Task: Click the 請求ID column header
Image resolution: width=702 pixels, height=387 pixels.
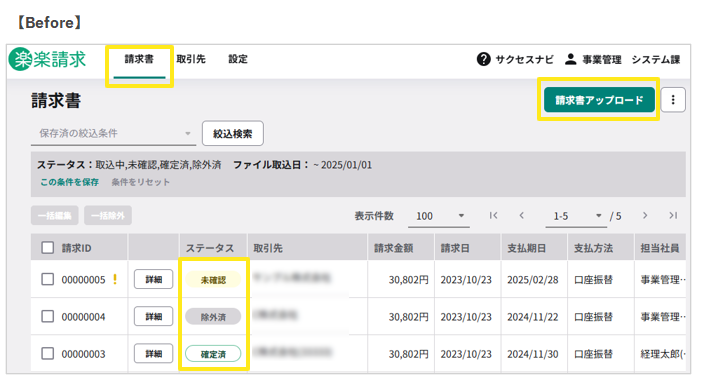Action: pyautogui.click(x=77, y=248)
